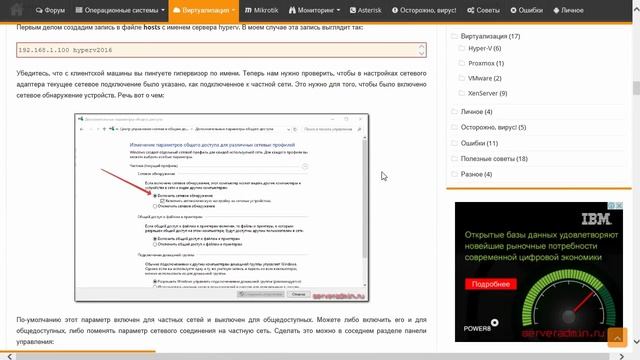Screen dimensions: 640x360
Task: Open the VMware (2) category
Action: pyautogui.click(x=484, y=78)
